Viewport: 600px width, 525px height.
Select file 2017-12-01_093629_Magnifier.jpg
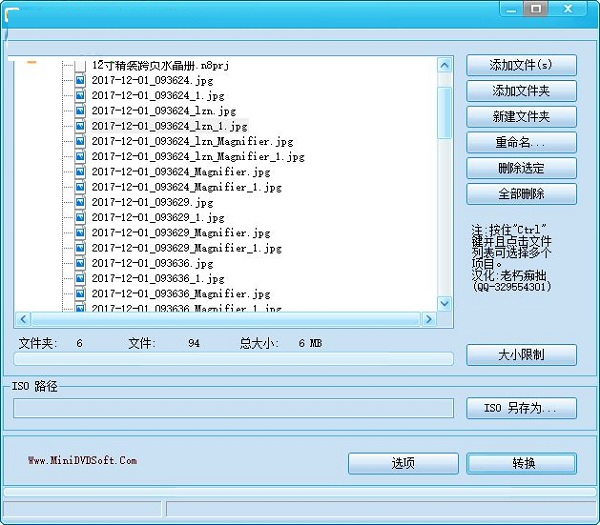tap(181, 233)
